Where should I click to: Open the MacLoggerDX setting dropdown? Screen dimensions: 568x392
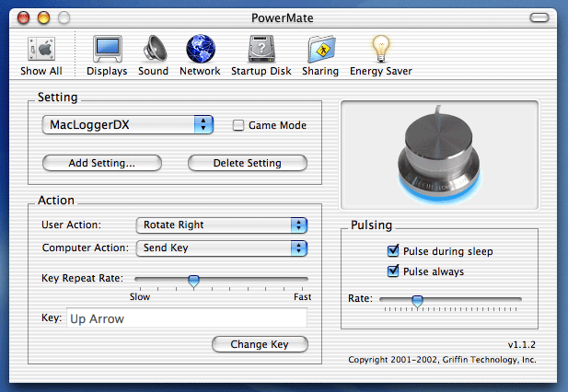tap(128, 124)
